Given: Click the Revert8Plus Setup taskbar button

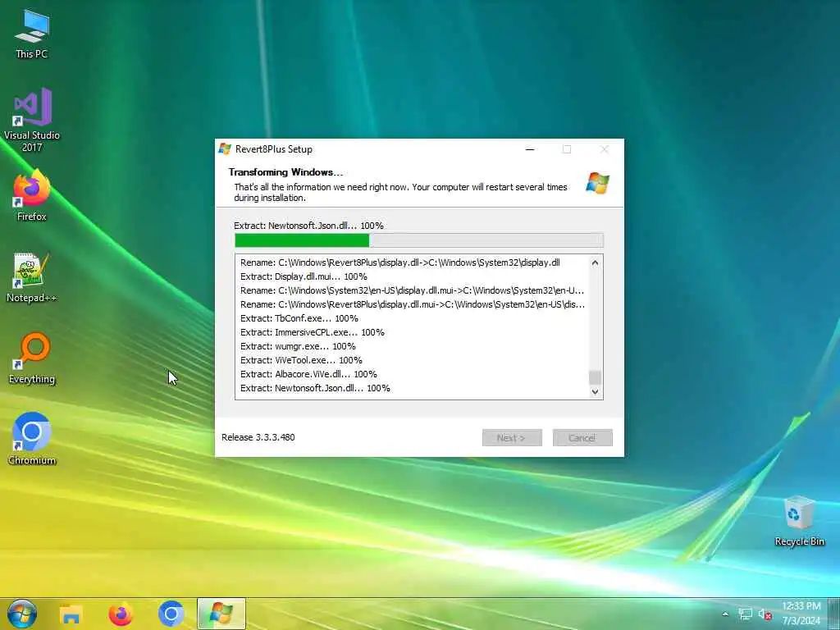Looking at the screenshot, I should (221, 614).
